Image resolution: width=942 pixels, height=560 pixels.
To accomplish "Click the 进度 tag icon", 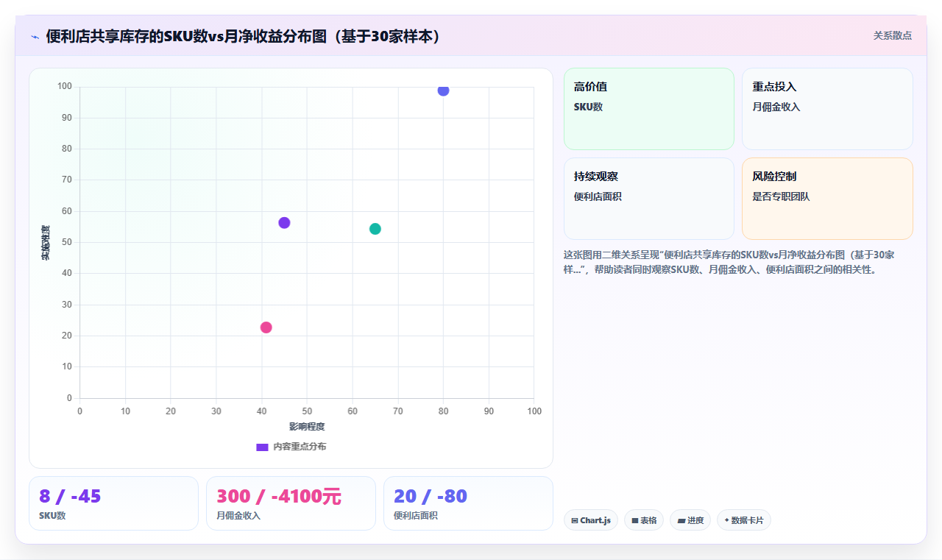I will [681, 520].
